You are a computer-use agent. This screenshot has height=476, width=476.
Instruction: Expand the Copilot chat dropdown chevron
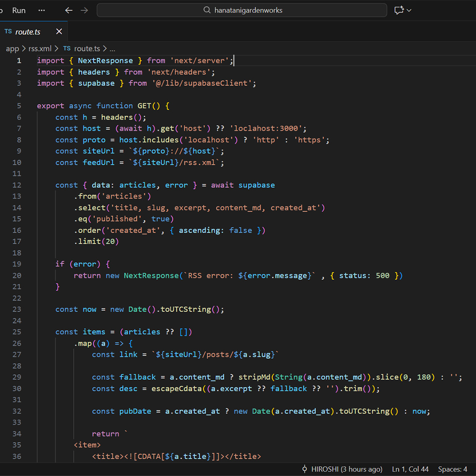pyautogui.click(x=409, y=10)
